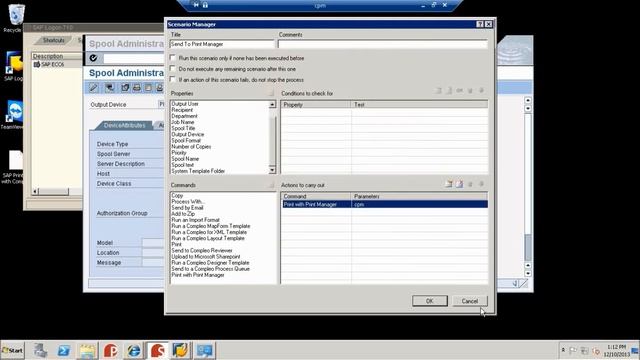Screen dimensions: 640x360
Task: Select the 'Print with Print Manager' action row
Action: coord(384,204)
